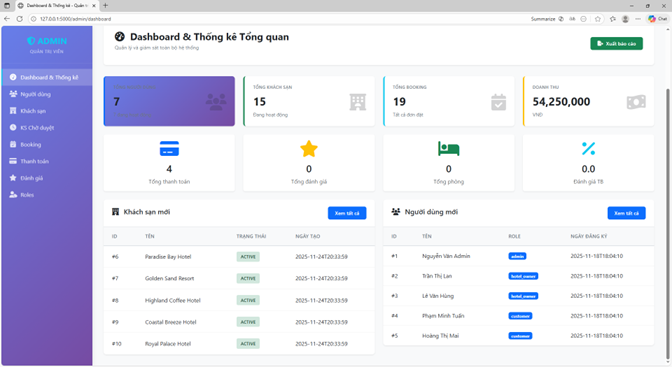Click the calendar check icon on Tổng booking card
The width and height of the screenshot is (672, 367).
coord(498,102)
